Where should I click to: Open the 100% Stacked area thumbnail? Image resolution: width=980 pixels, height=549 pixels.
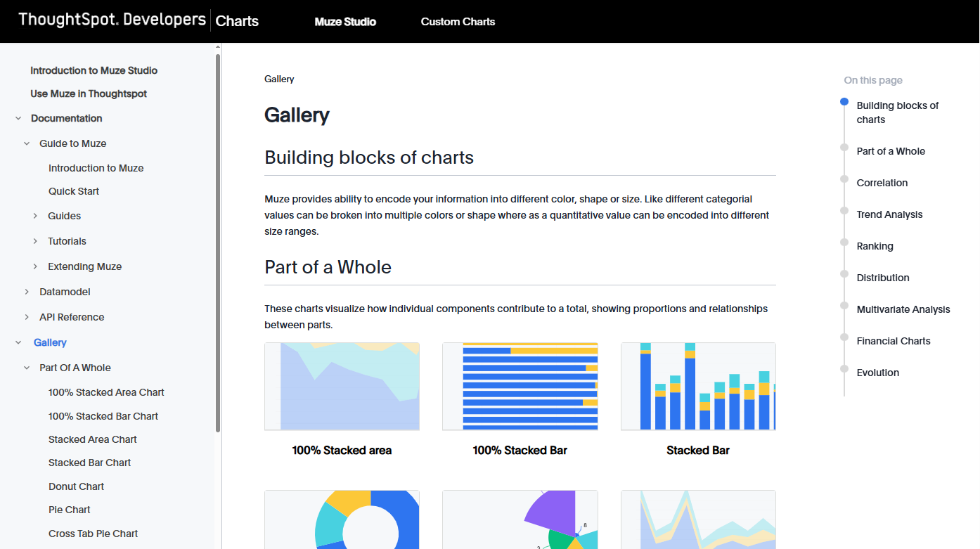[342, 387]
